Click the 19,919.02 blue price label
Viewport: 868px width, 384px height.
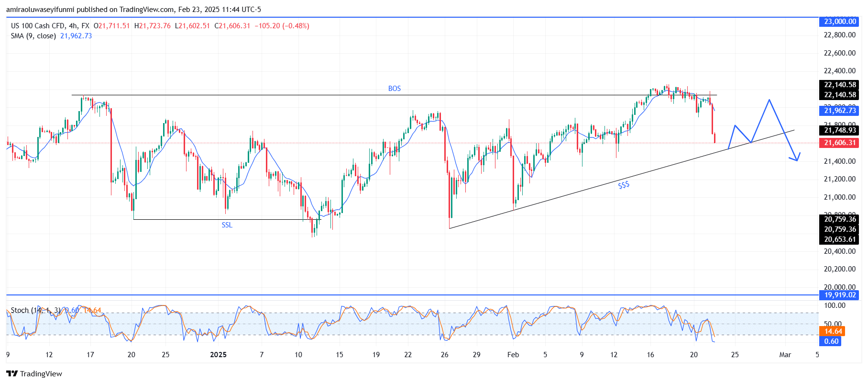point(840,295)
